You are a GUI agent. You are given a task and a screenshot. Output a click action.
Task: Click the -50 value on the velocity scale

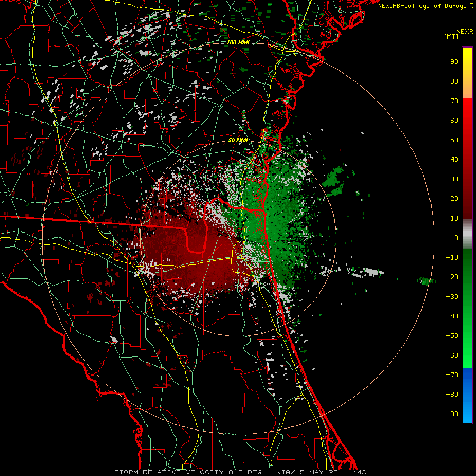pyautogui.click(x=452, y=336)
